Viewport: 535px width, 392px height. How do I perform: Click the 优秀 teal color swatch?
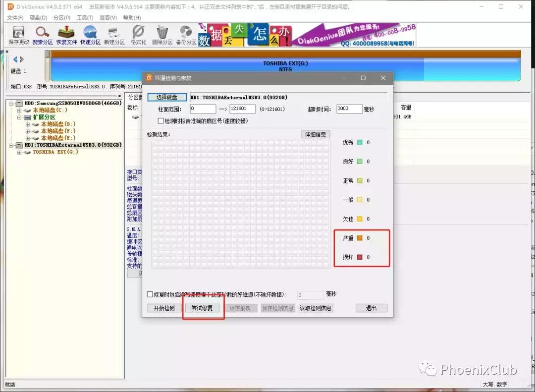coord(360,142)
